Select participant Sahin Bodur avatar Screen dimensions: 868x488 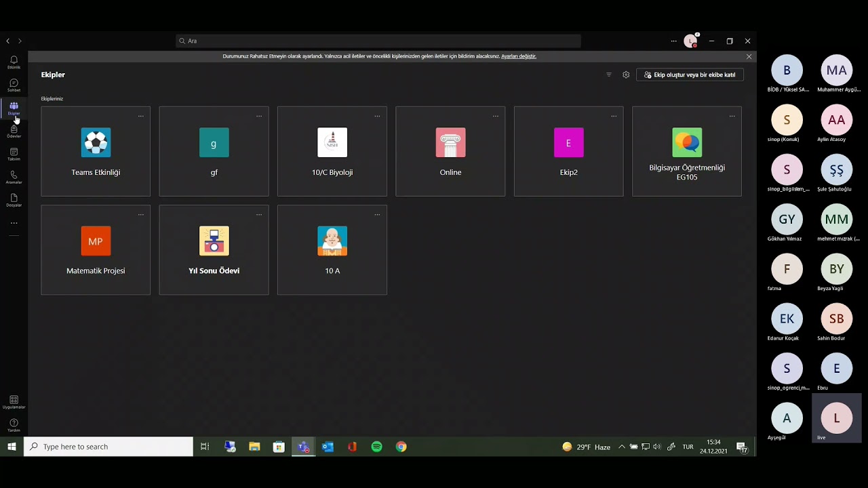tap(836, 319)
